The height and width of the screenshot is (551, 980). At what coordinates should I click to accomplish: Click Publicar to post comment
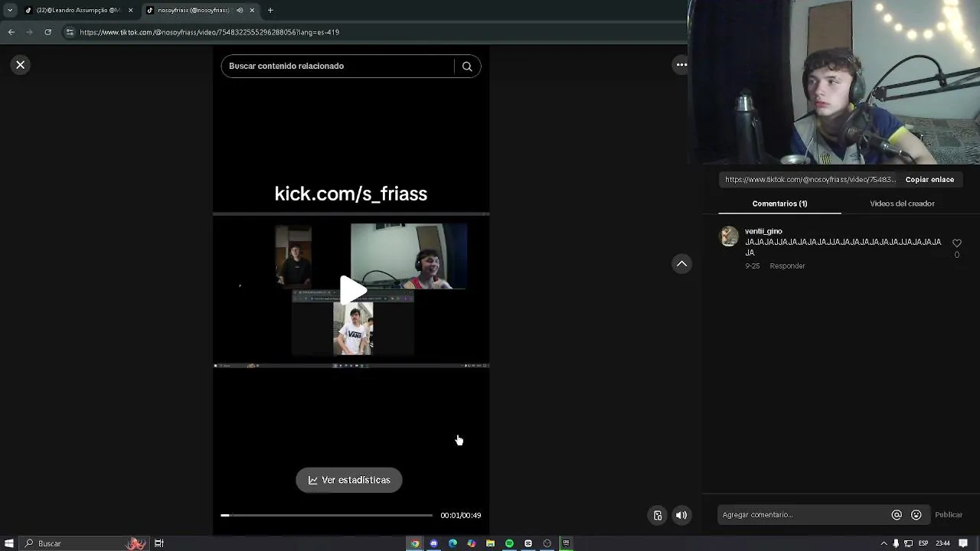coord(949,515)
